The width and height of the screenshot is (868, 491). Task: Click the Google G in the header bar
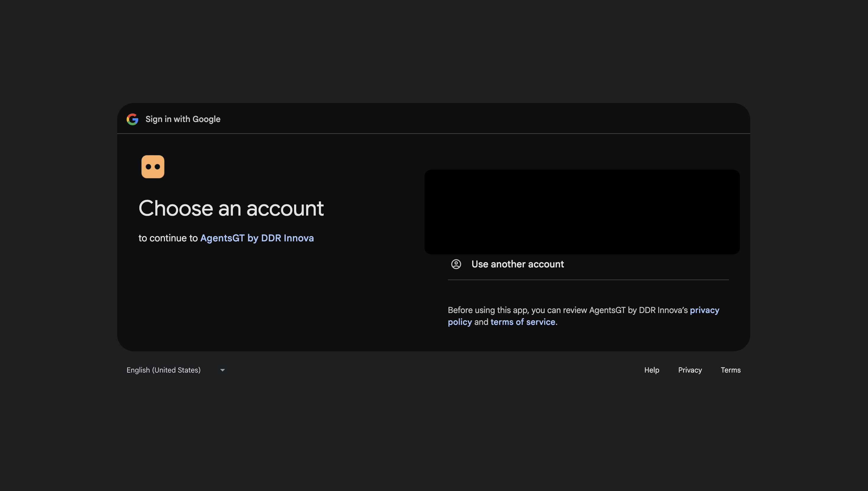(133, 119)
